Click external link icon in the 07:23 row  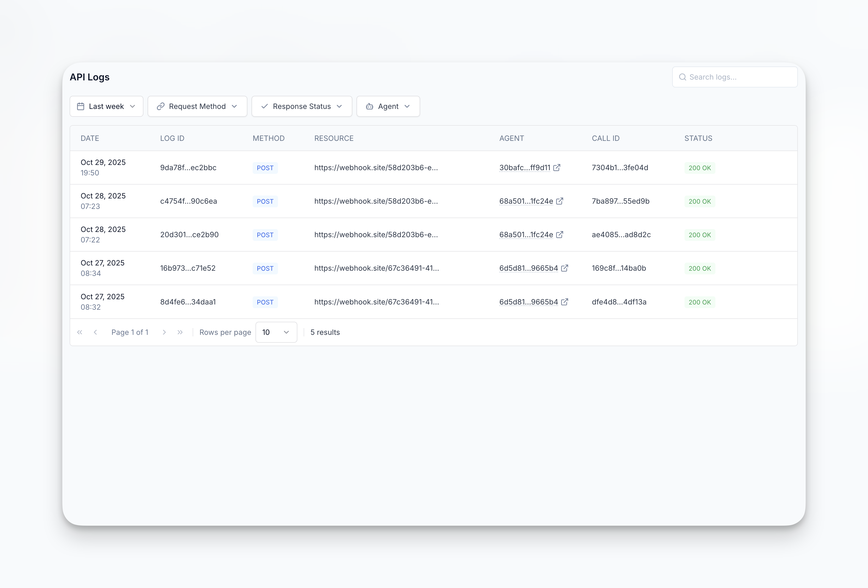(x=559, y=201)
